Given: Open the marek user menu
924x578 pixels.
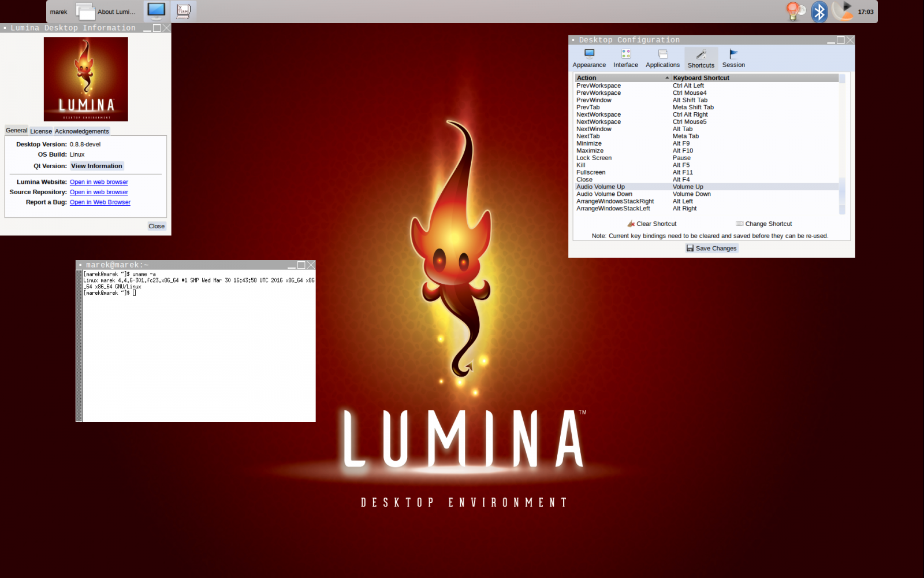Looking at the screenshot, I should tap(58, 12).
